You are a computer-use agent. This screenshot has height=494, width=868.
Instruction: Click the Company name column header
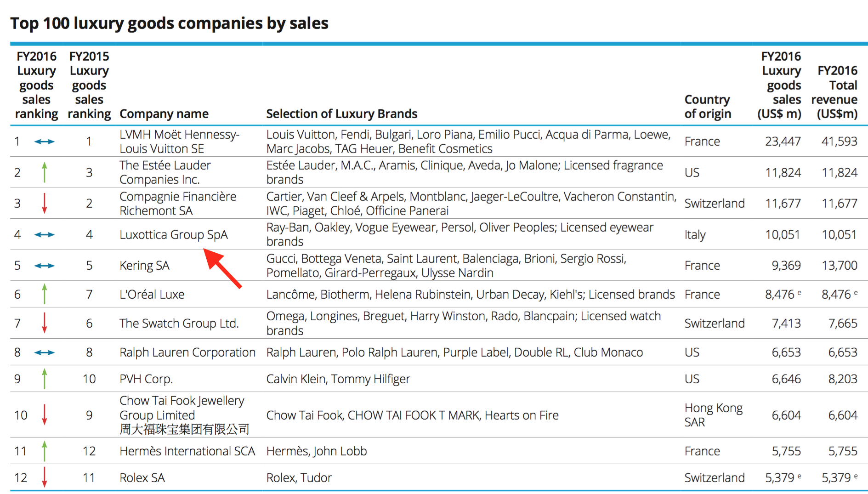[164, 114]
